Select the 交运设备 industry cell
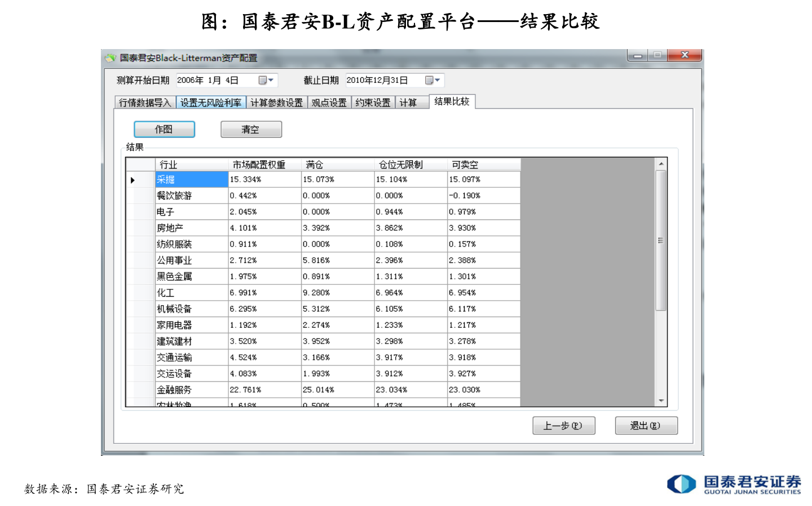The width and height of the screenshot is (812, 506). [191, 374]
